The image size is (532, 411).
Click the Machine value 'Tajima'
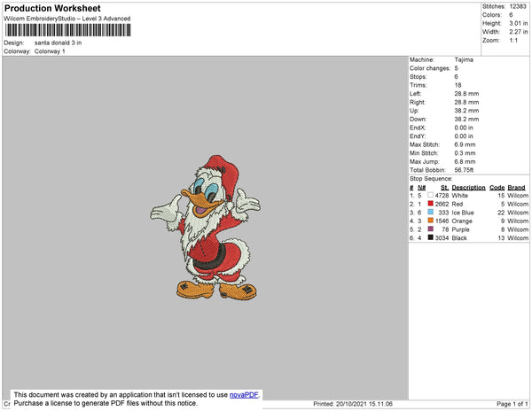pos(464,59)
